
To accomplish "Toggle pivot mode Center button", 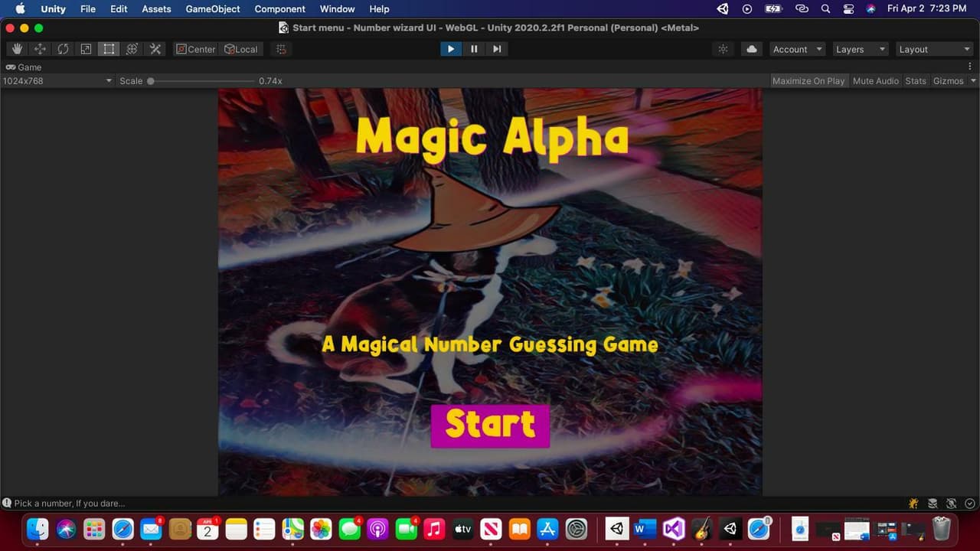I will click(196, 49).
